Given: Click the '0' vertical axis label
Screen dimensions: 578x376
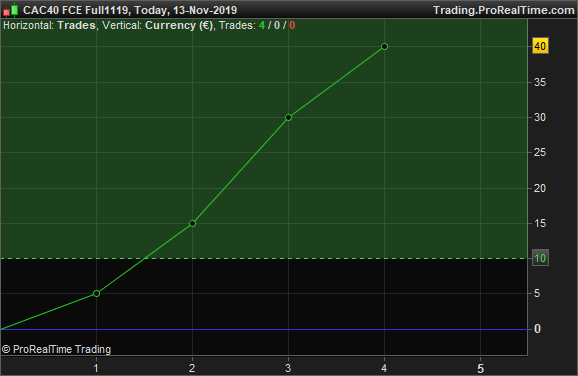Looking at the screenshot, I should [x=537, y=329].
